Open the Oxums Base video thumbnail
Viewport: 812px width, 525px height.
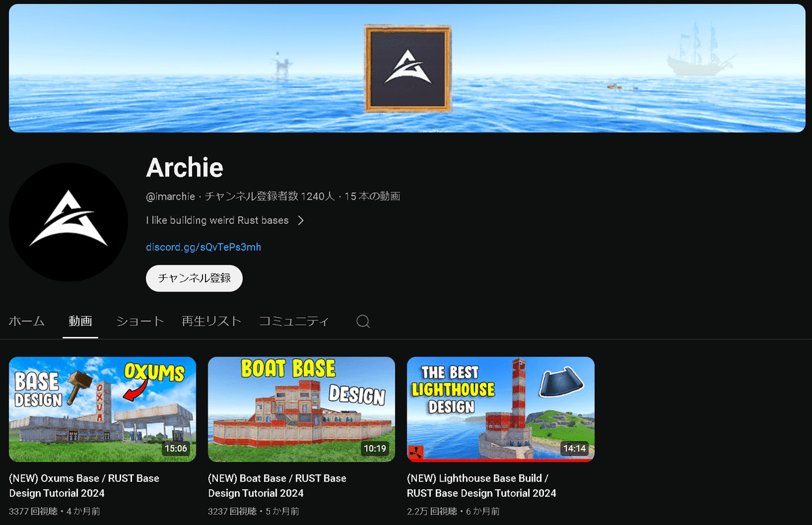click(x=102, y=409)
